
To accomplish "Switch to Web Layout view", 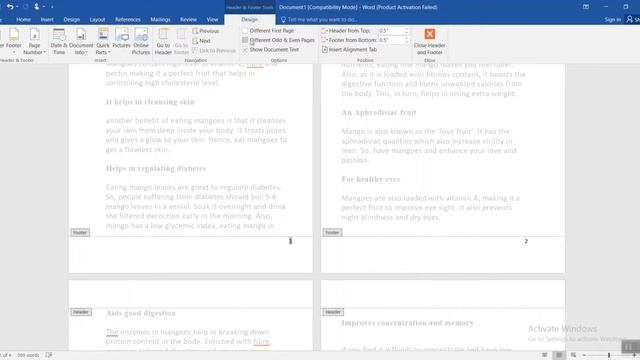I will tap(573, 355).
